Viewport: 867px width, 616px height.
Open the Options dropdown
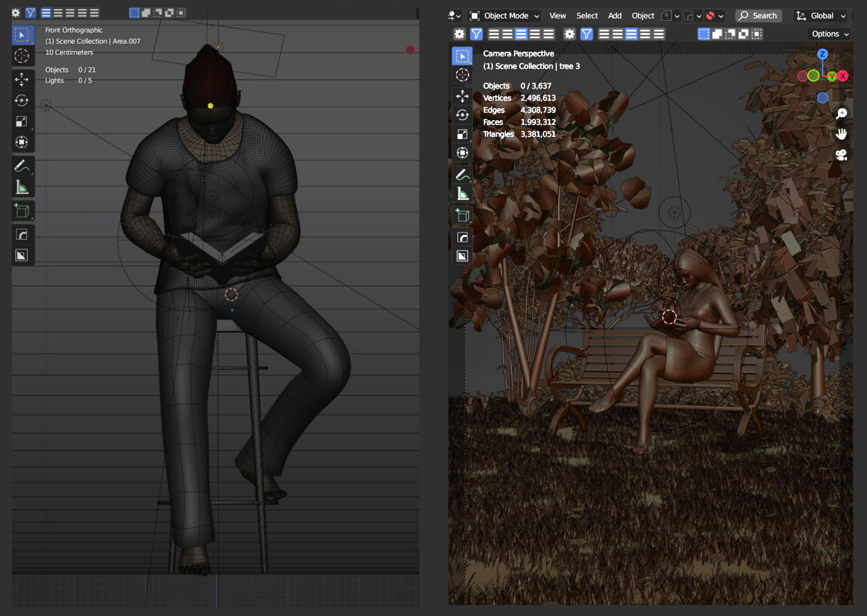tap(830, 34)
